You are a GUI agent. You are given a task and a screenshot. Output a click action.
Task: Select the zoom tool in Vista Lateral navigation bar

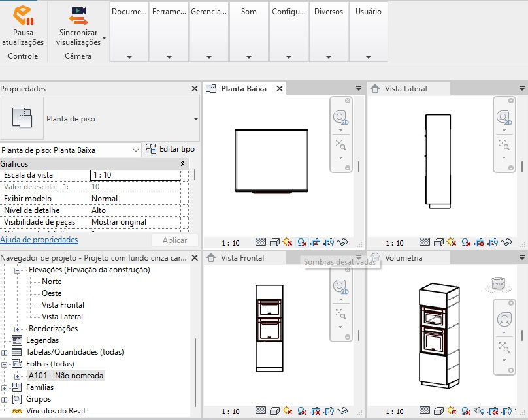503,146
